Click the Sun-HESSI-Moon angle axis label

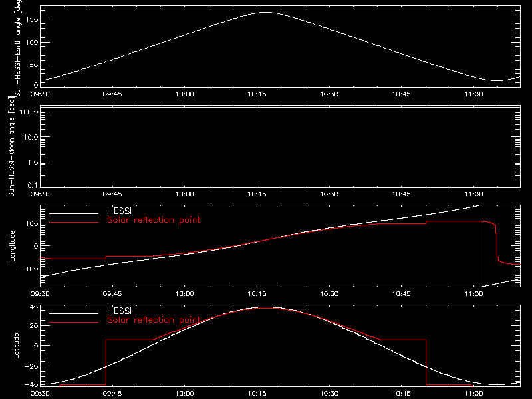[12, 146]
